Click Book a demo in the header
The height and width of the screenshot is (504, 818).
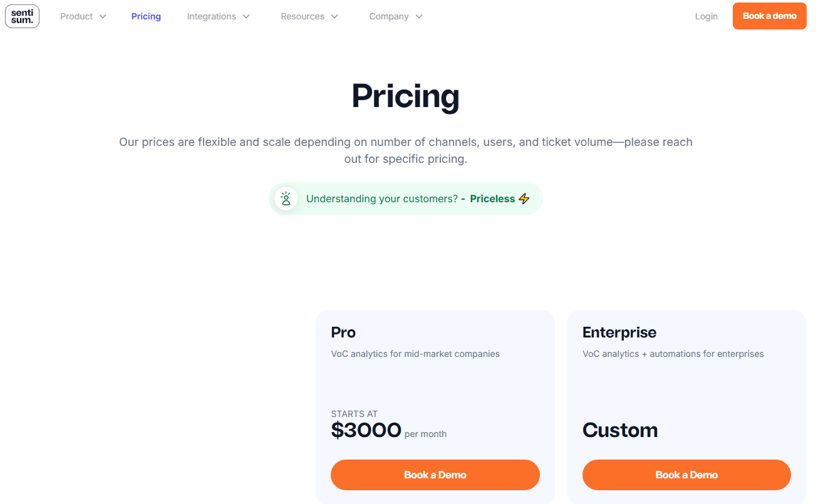click(769, 16)
